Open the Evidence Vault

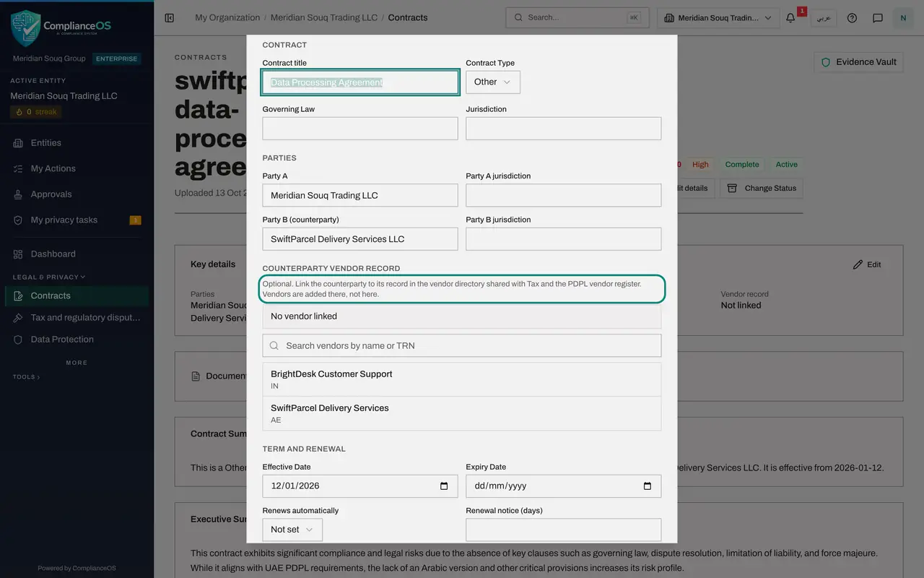(x=859, y=62)
